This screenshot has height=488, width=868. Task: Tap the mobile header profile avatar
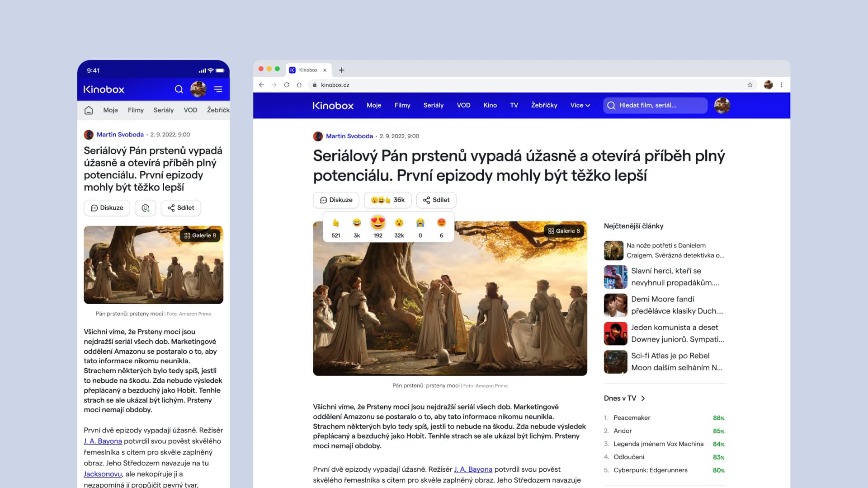pyautogui.click(x=198, y=89)
